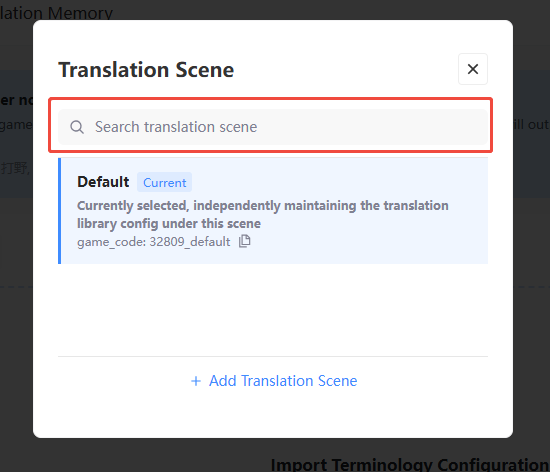This screenshot has width=550, height=472.
Task: Click the Translation Scene dialog title
Action: pos(146,70)
